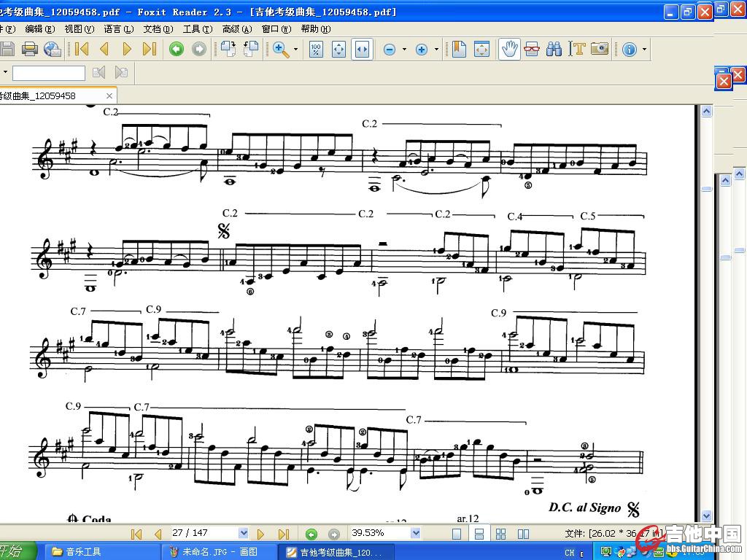Select the hand tool
Viewport: 747px width, 560px height.
[509, 49]
